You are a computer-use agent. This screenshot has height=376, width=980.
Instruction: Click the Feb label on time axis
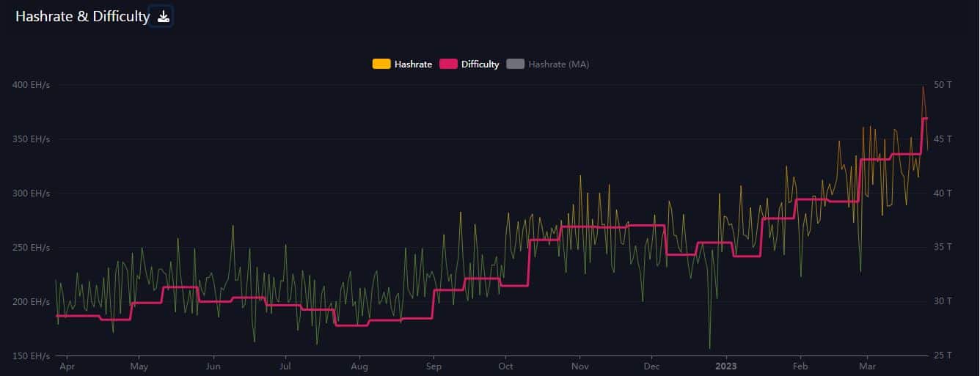pyautogui.click(x=800, y=366)
